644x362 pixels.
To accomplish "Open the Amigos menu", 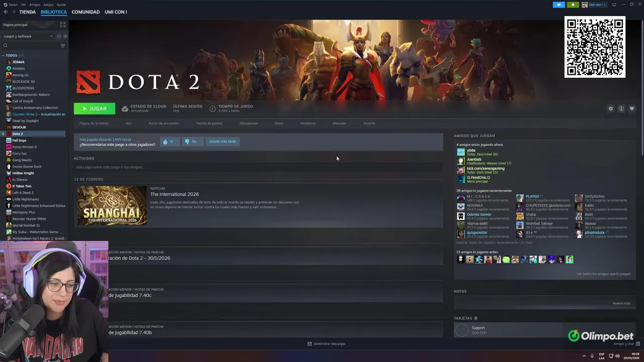I will (35, 5).
